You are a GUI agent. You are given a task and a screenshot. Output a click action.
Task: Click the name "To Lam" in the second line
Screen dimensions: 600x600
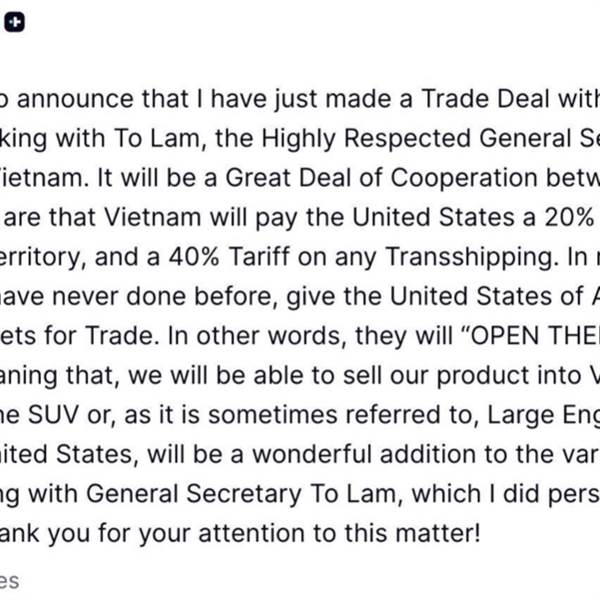click(x=157, y=138)
